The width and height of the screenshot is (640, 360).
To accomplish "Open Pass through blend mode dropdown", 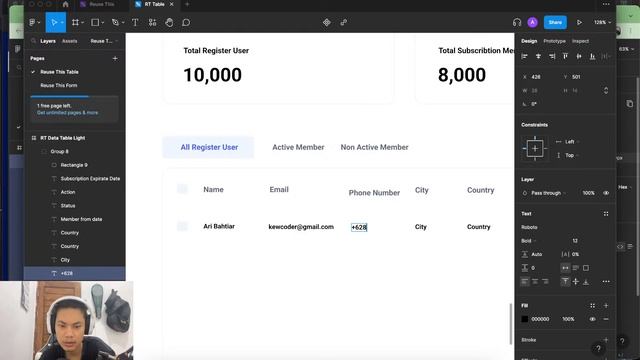I will point(548,193).
